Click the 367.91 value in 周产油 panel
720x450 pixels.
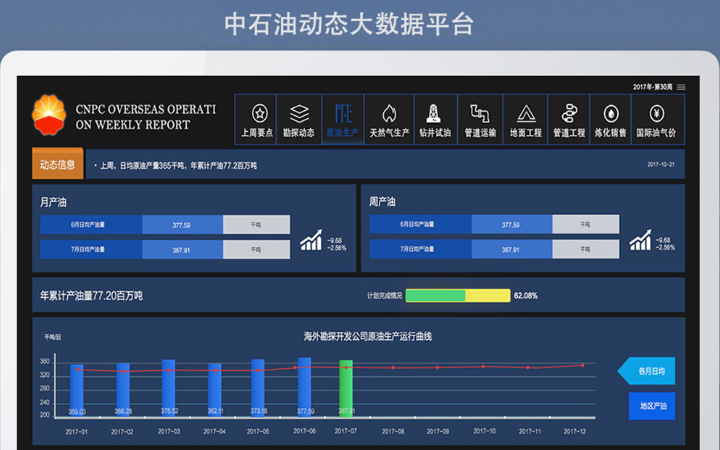(x=511, y=249)
